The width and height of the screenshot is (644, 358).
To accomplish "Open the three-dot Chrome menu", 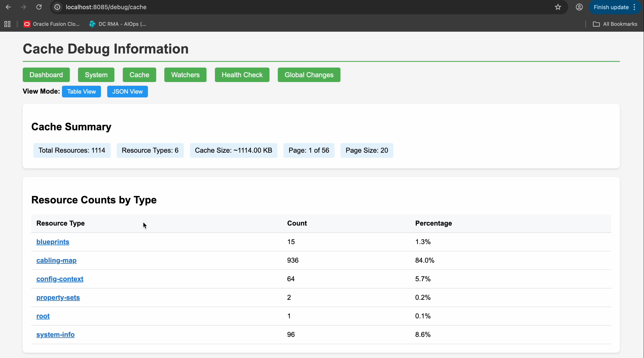I will [x=634, y=7].
